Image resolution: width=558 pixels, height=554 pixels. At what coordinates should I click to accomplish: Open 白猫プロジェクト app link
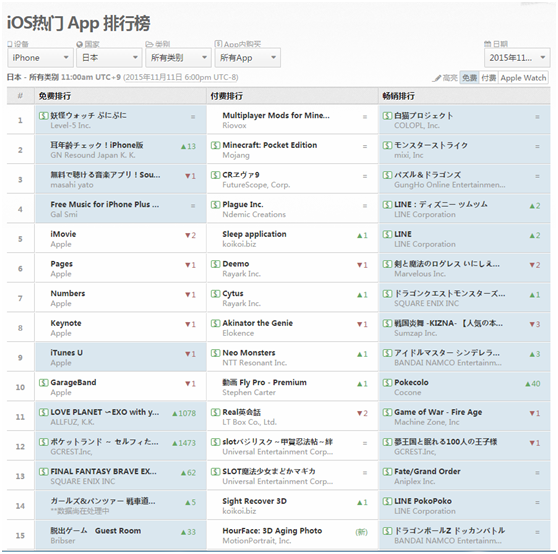(x=423, y=116)
